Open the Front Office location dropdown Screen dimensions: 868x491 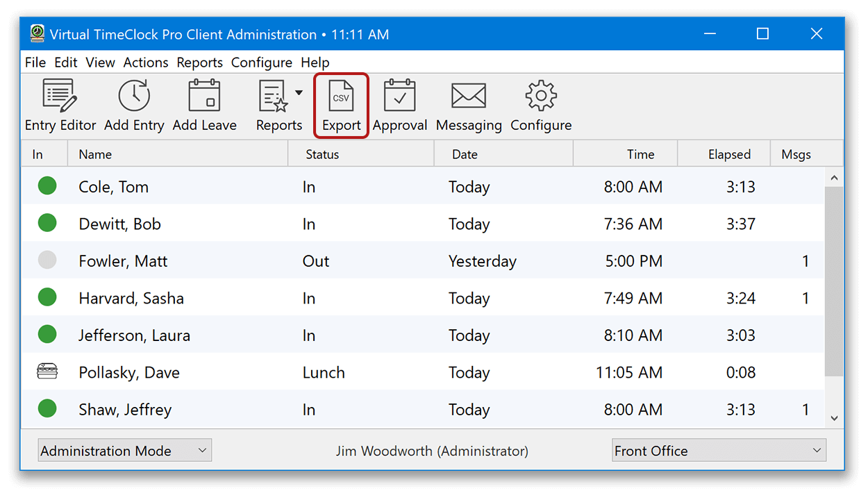(718, 450)
